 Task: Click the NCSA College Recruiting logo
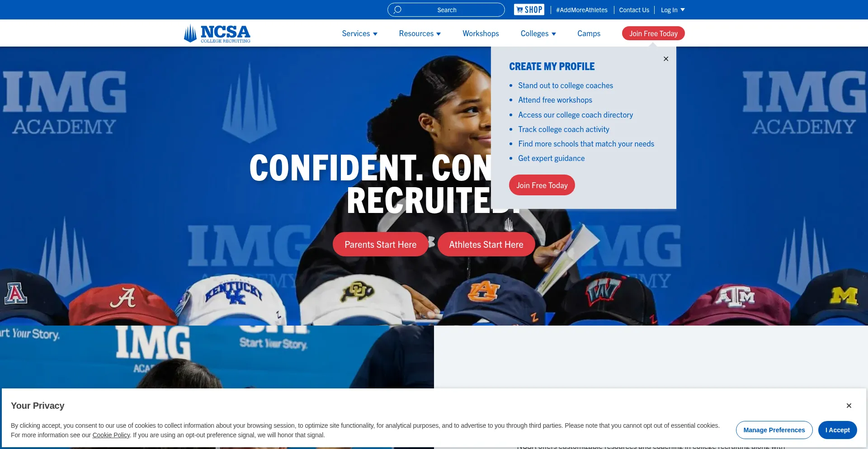point(217,33)
